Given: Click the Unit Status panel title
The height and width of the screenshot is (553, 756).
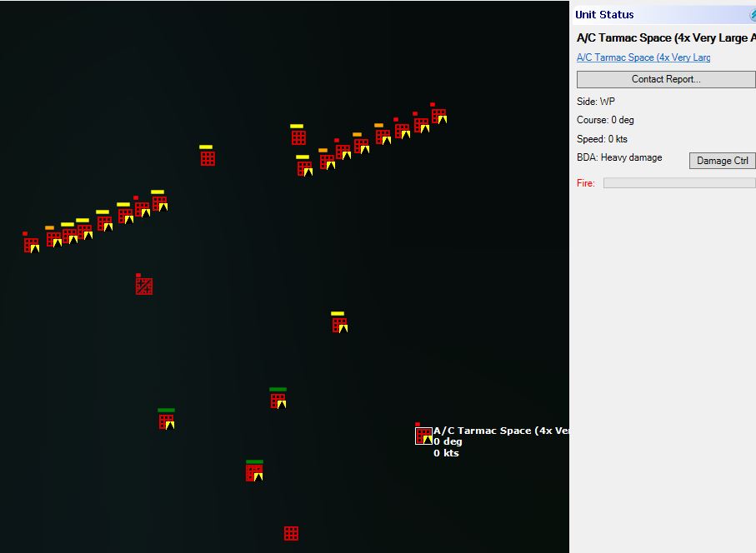Looking at the screenshot, I should click(604, 14).
